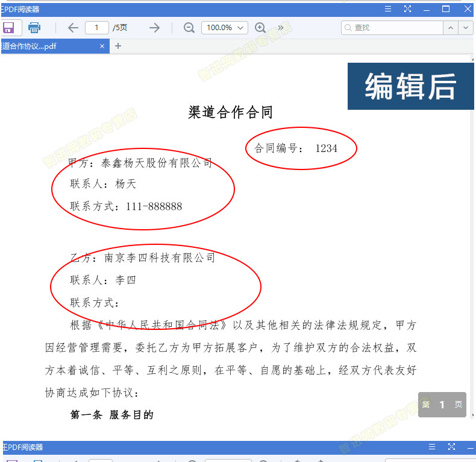This screenshot has height=462, width=476.
Task: Click the /5页 total pages label
Action: [120, 28]
